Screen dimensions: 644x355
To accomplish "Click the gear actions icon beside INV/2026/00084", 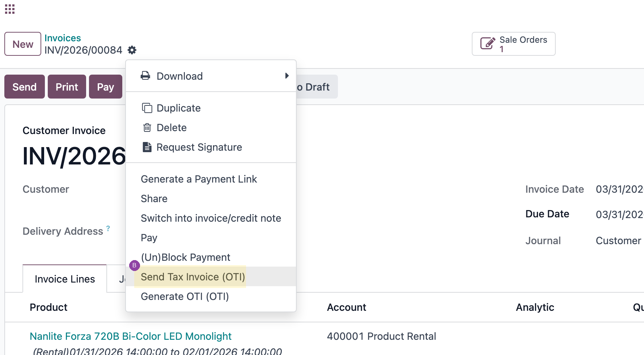I will (132, 50).
